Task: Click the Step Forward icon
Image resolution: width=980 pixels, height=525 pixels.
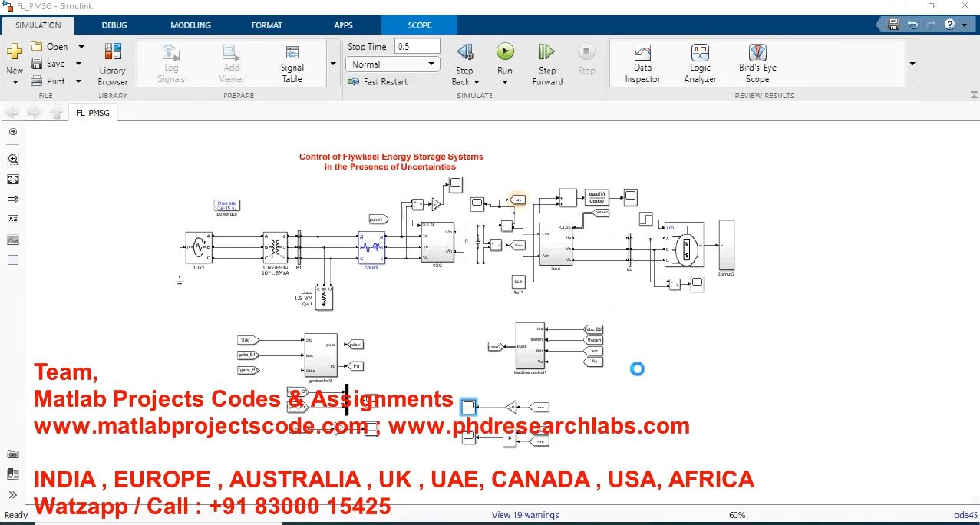Action: pos(546,52)
